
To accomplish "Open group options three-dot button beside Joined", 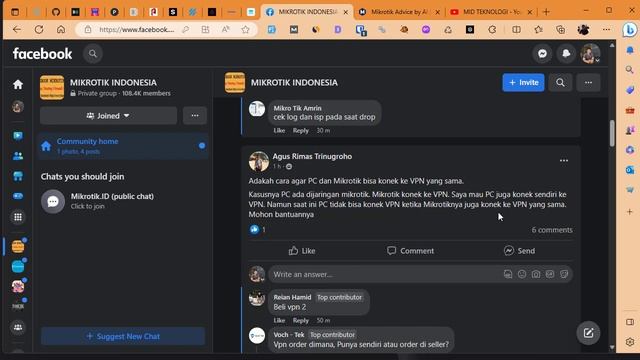I will point(195,116).
